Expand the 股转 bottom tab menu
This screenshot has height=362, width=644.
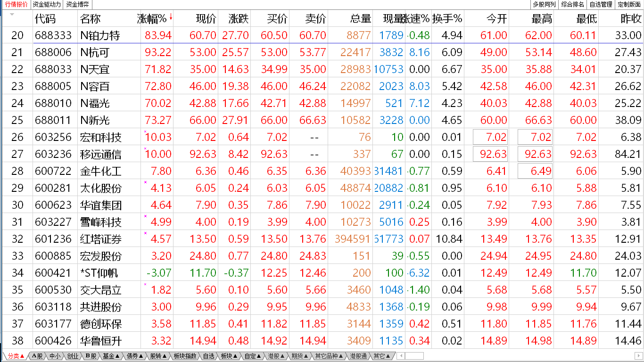click(158, 356)
